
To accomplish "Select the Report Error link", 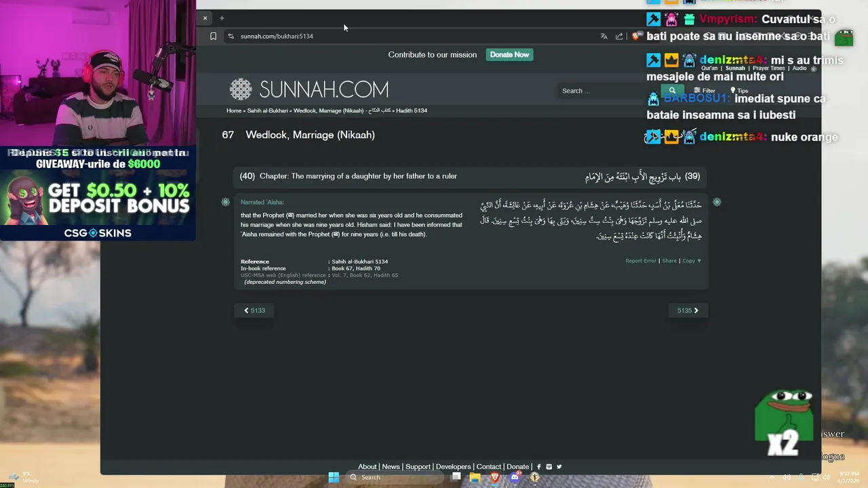I will click(x=641, y=261).
